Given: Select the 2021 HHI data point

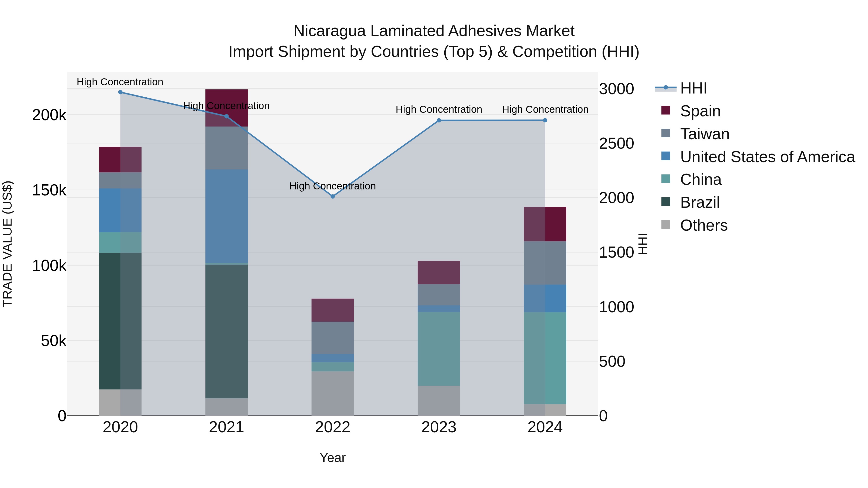Looking at the screenshot, I should (226, 117).
